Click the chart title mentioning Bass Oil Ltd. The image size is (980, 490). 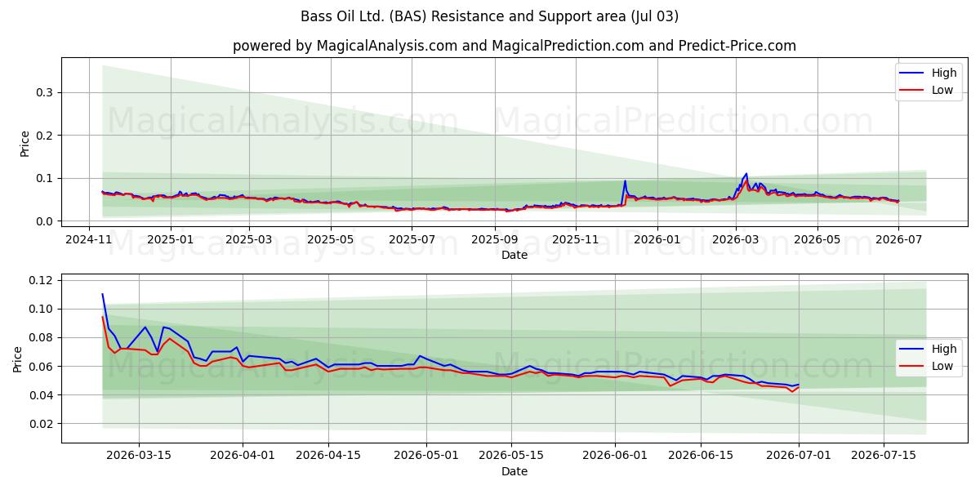point(490,16)
